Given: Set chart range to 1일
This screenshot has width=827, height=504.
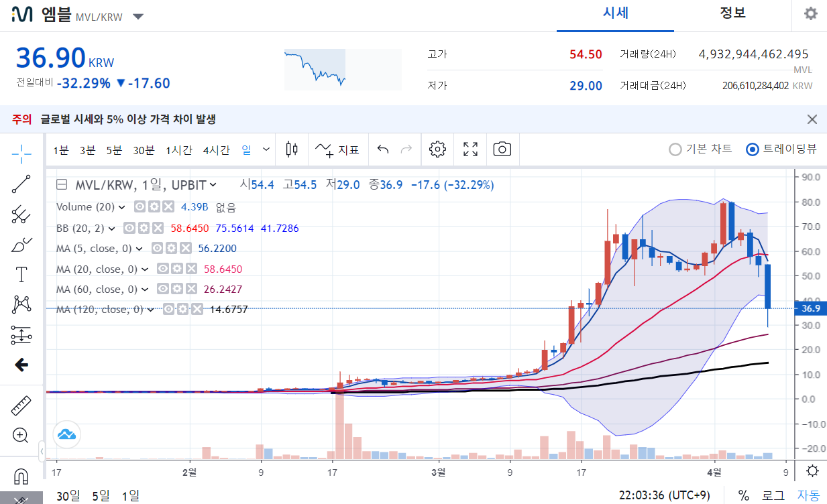Looking at the screenshot, I should (x=131, y=496).
